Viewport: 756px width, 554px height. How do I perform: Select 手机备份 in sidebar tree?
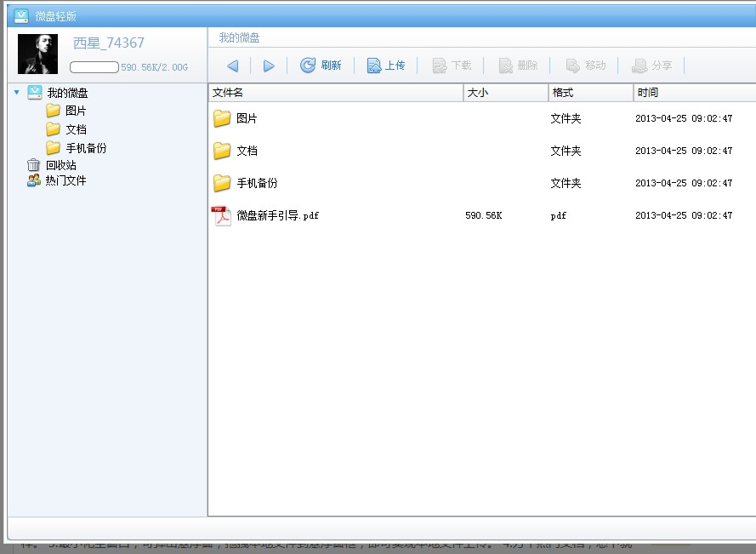85,148
